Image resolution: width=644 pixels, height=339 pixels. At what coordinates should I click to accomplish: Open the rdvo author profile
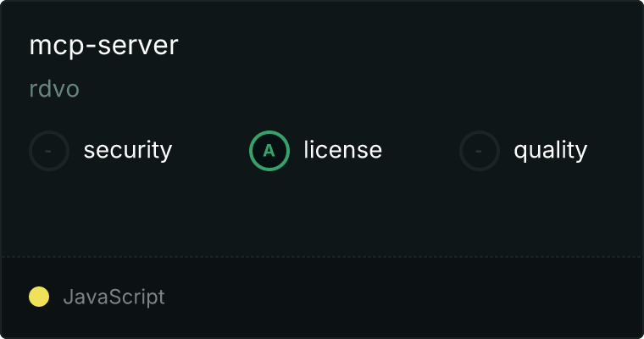[54, 89]
